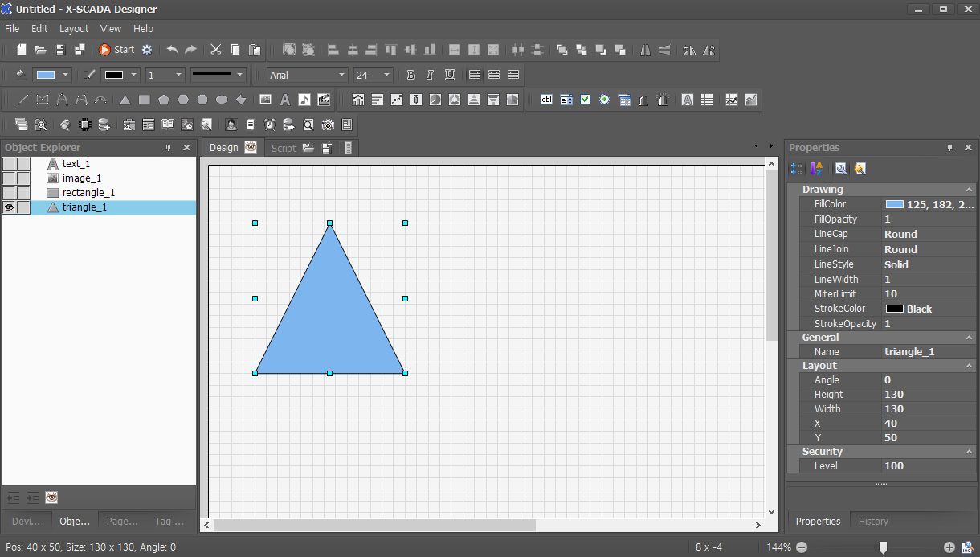
Task: Create a new file from toolbar
Action: tap(22, 50)
